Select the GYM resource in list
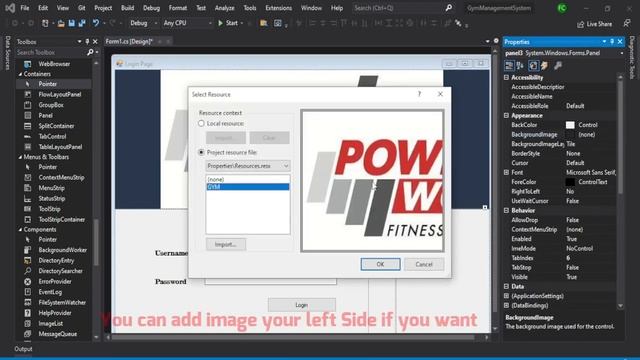The height and width of the screenshot is (360, 640). (248, 187)
